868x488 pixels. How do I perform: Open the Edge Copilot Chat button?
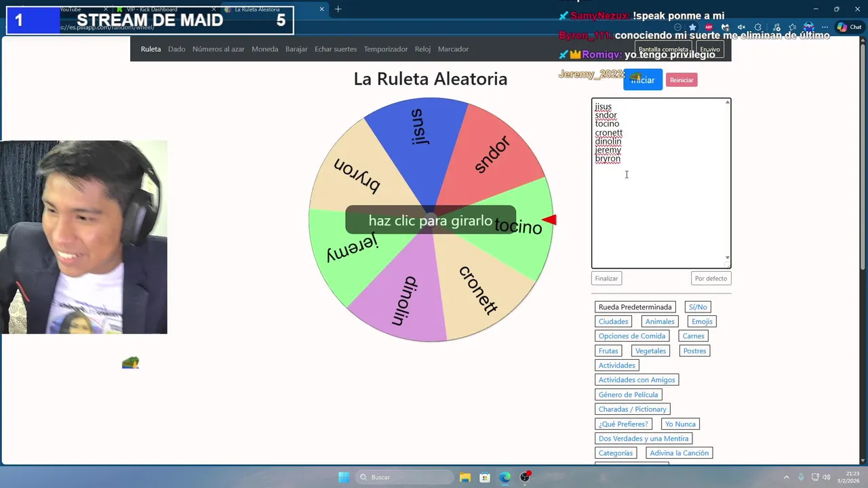click(x=850, y=27)
